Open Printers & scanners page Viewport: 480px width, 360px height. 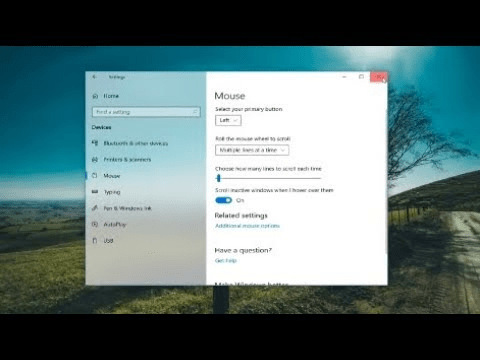127,160
